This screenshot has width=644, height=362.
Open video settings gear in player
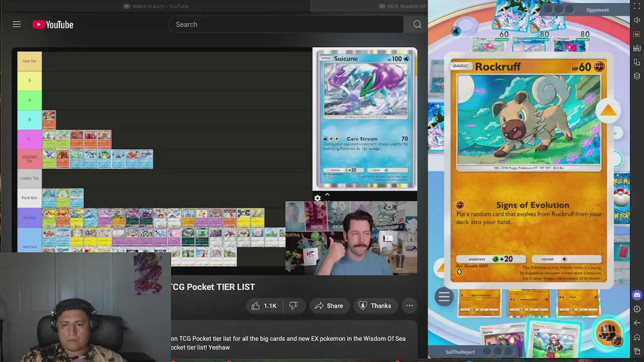tap(317, 198)
